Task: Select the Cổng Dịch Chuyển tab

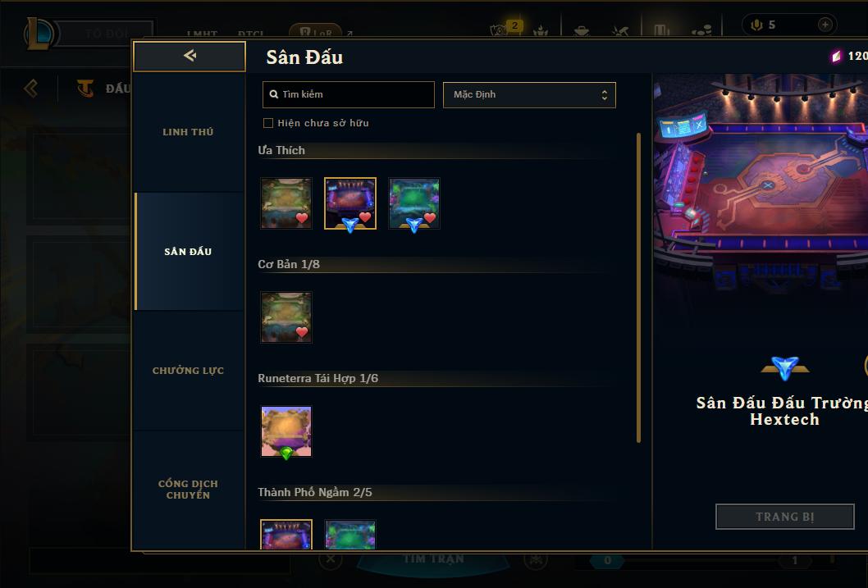Action: (x=189, y=490)
